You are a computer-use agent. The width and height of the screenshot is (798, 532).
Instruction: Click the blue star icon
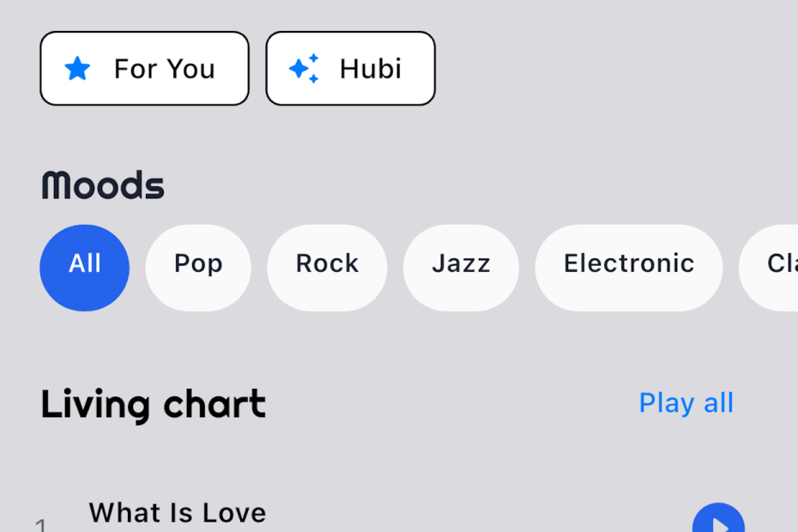pos(77,69)
